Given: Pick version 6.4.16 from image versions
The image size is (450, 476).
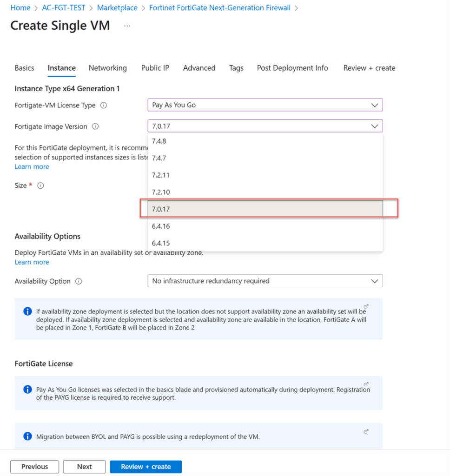Looking at the screenshot, I should (x=160, y=226).
